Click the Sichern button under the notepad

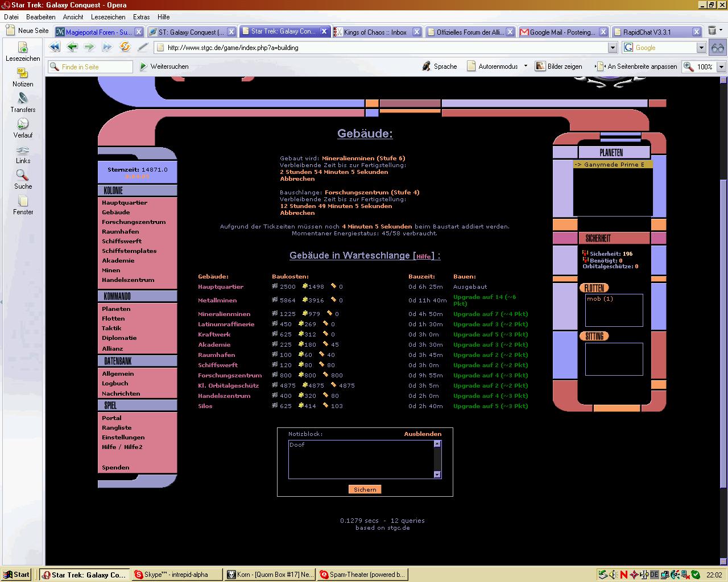365,489
